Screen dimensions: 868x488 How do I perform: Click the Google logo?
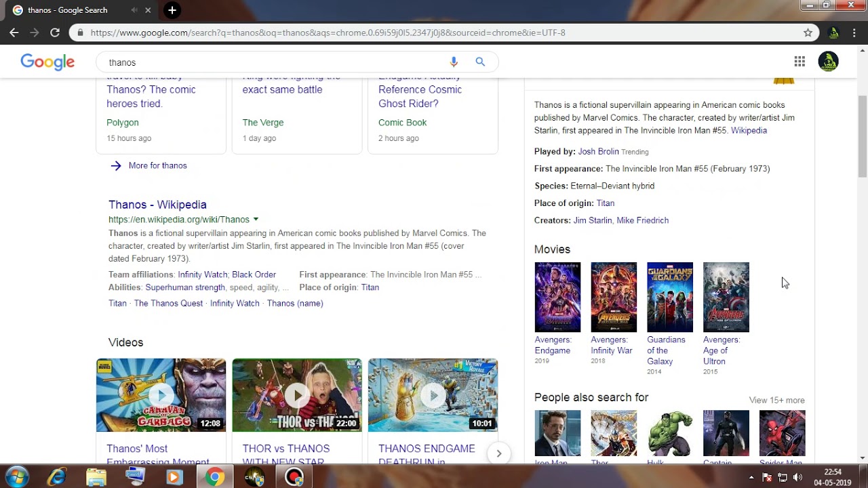tap(47, 62)
